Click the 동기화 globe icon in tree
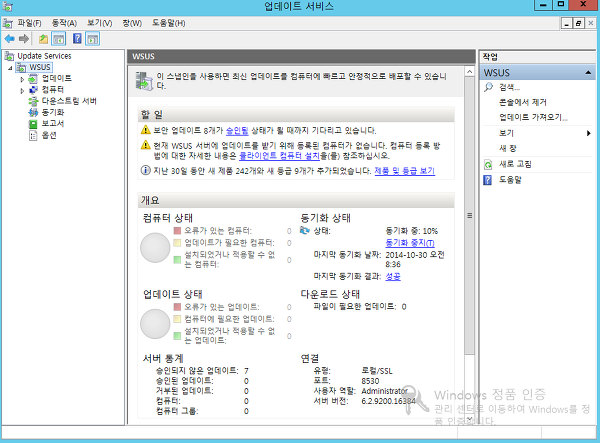600x443 pixels. click(x=33, y=112)
